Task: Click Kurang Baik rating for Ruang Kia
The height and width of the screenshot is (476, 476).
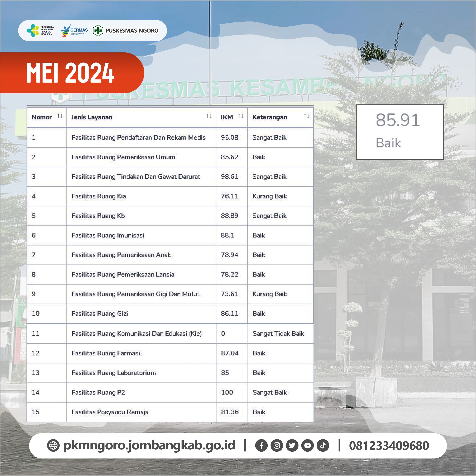Action: (x=270, y=196)
